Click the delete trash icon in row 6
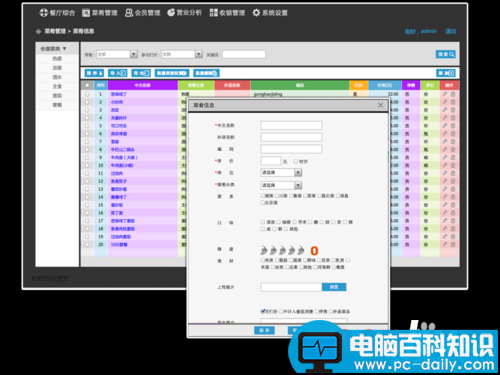Viewport: 500px width, 375px height. click(x=453, y=134)
